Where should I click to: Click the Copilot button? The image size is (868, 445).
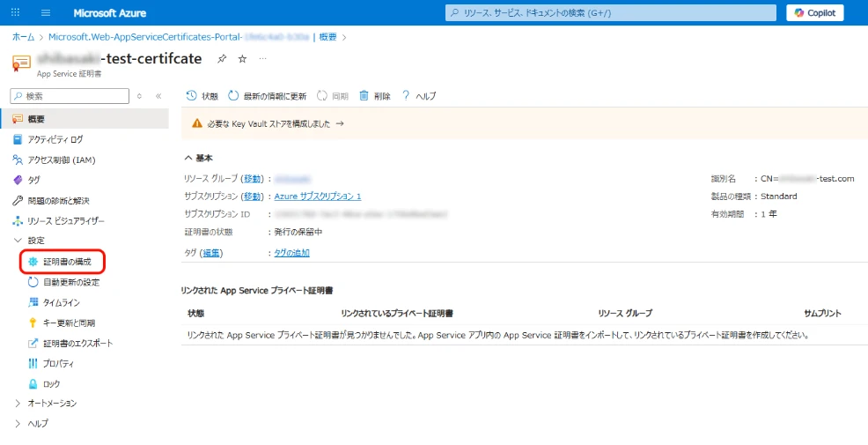[814, 13]
